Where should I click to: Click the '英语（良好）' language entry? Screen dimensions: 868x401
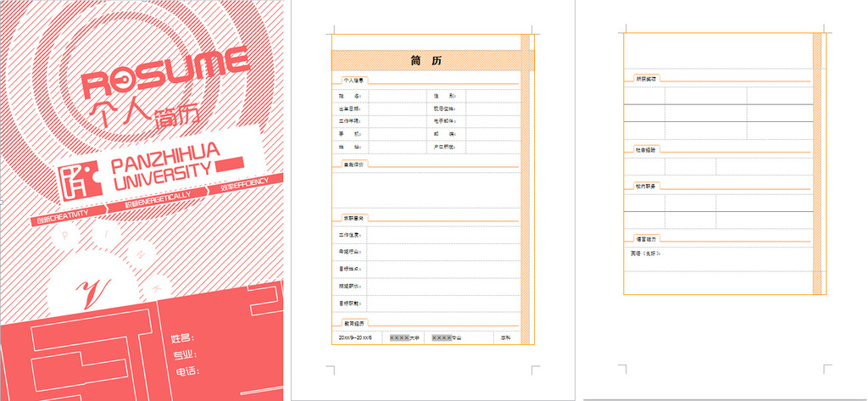pyautogui.click(x=645, y=253)
